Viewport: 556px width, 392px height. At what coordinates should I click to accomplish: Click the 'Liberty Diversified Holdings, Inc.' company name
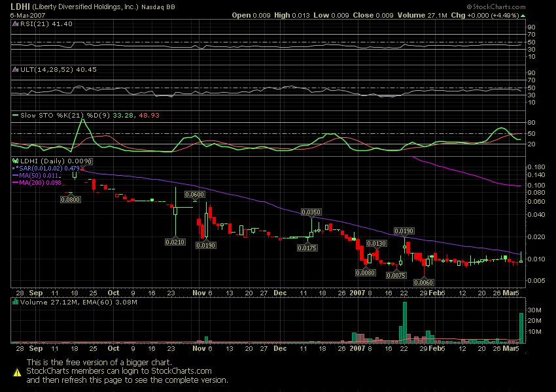click(85, 7)
